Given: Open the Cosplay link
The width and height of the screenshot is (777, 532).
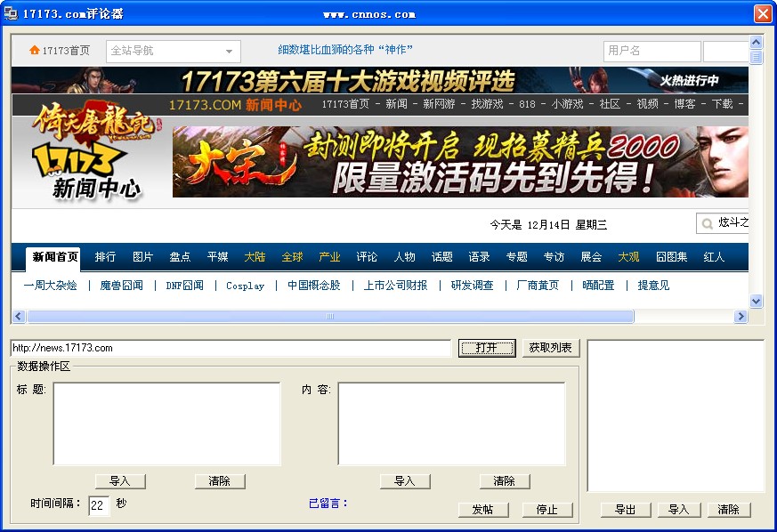Looking at the screenshot, I should [246, 286].
